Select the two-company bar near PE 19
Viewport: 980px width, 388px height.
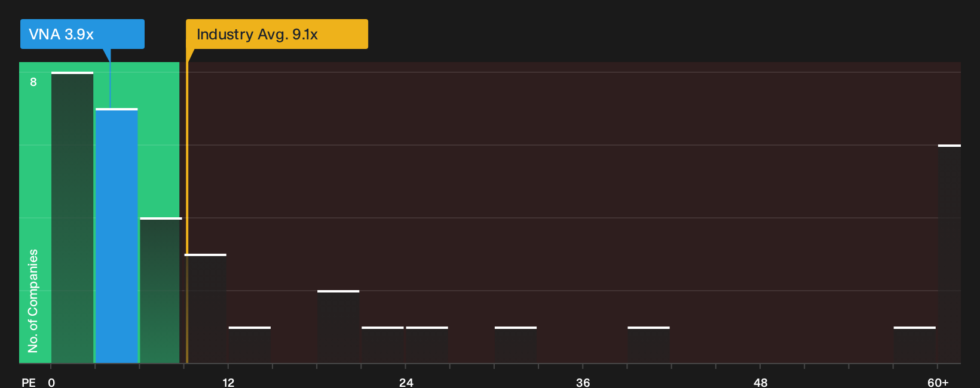click(338, 327)
